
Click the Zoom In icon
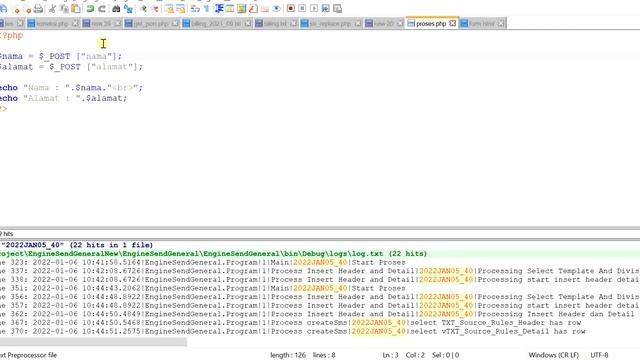(x=143, y=9)
